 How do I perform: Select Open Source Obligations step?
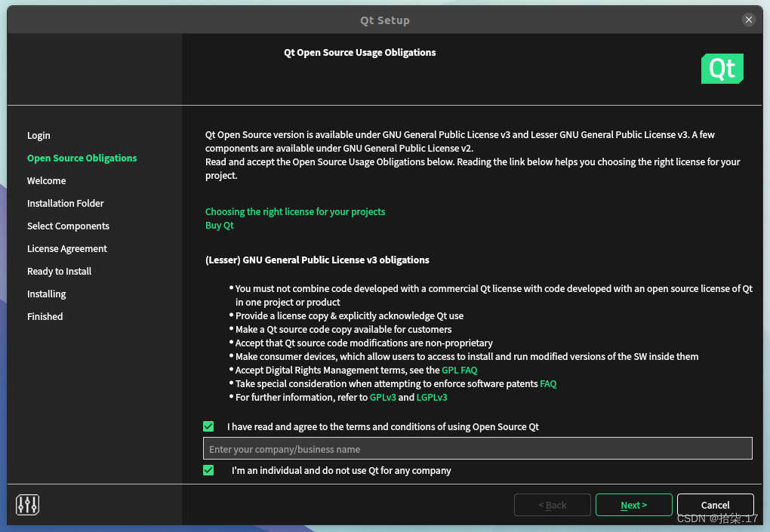(82, 158)
